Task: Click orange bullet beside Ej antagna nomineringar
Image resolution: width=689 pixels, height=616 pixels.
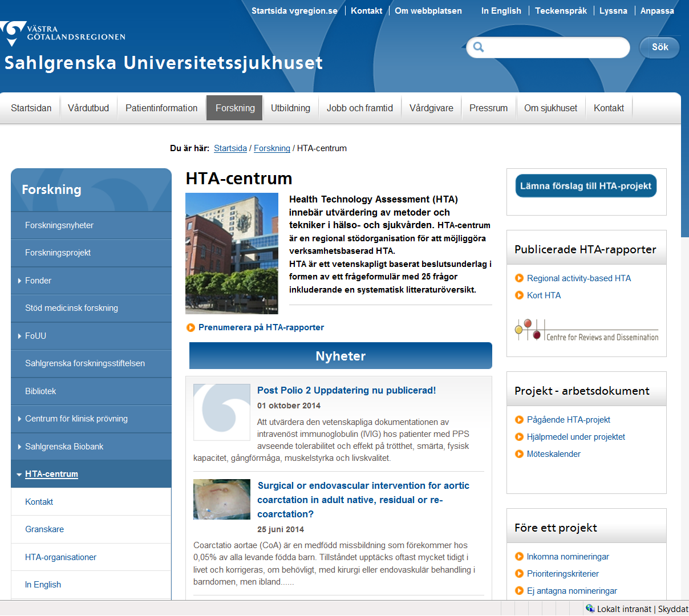Action: click(x=519, y=591)
